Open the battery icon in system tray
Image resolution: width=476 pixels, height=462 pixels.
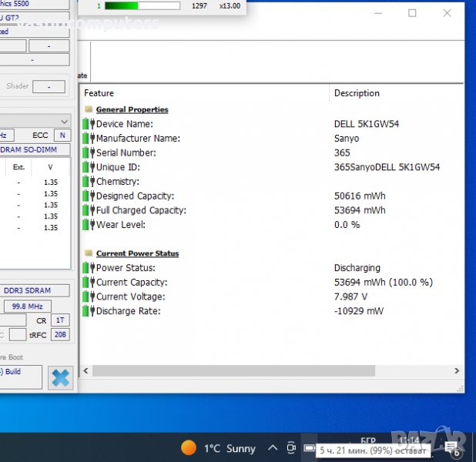point(309,448)
